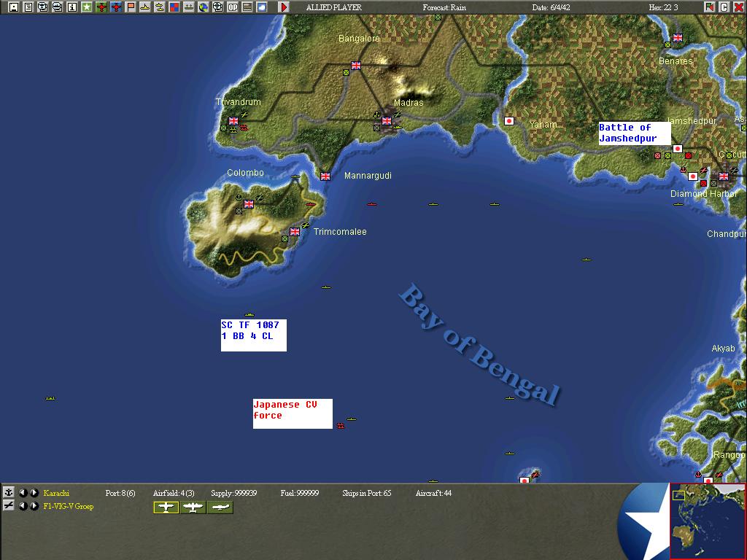Viewport: 747px width, 560px height.
Task: Select the Japanese flag below Battle of Jamshedpur
Action: (x=678, y=149)
